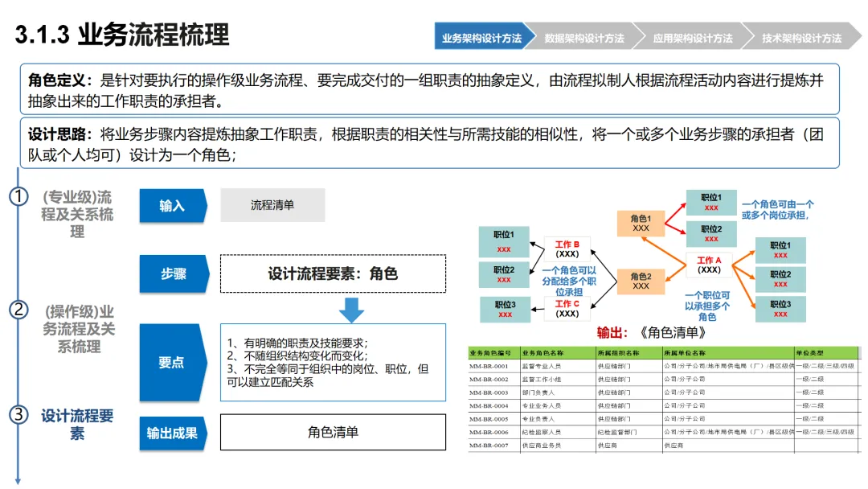Select the circled number 1 step marker
This screenshot has width=868, height=489.
click(x=18, y=196)
